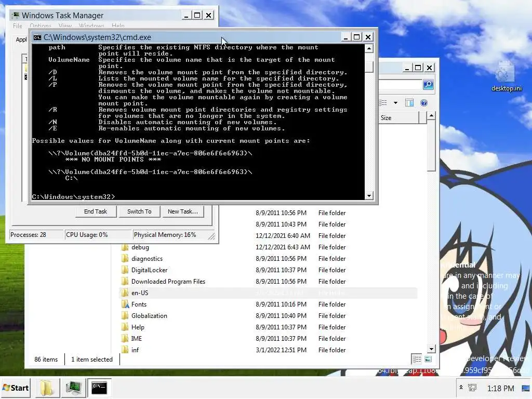Screen dimensions: 532x399
Task: Switch to details view from the status bar
Action: pos(417,359)
